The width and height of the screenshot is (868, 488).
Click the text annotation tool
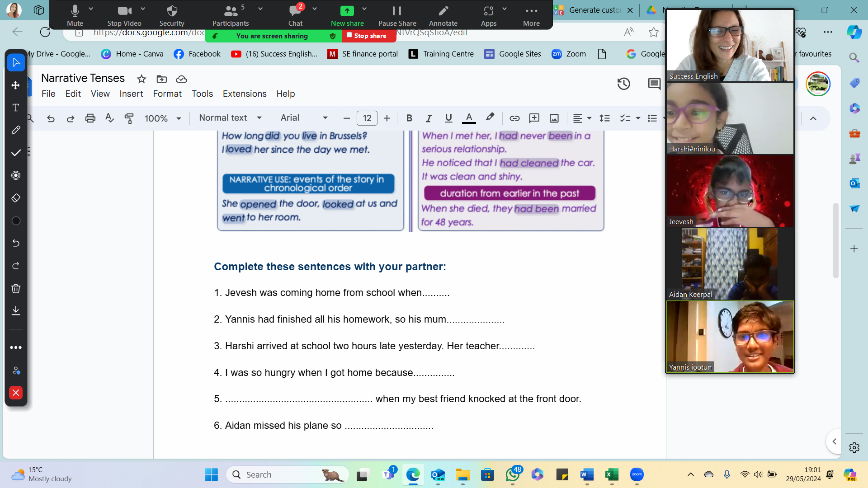tap(16, 108)
